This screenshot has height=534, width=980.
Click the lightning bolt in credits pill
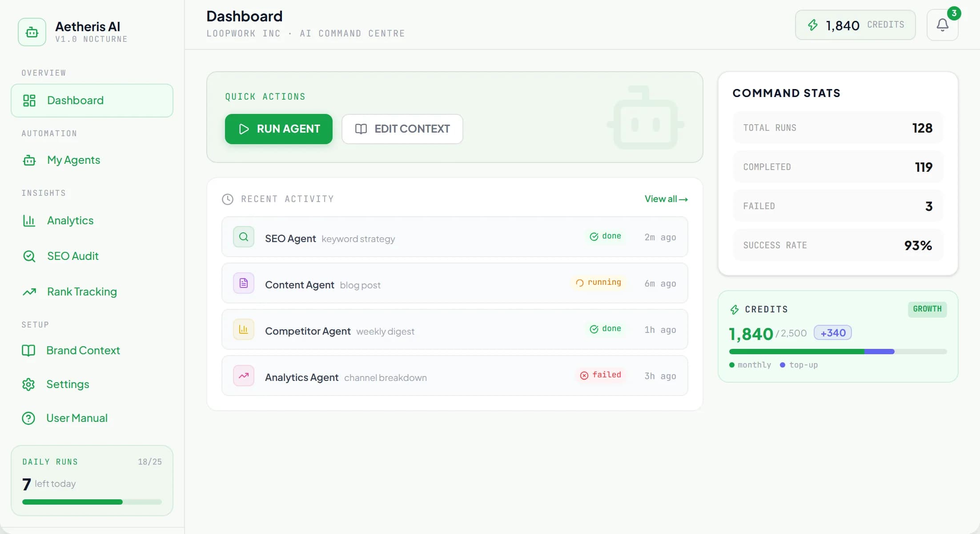point(813,25)
